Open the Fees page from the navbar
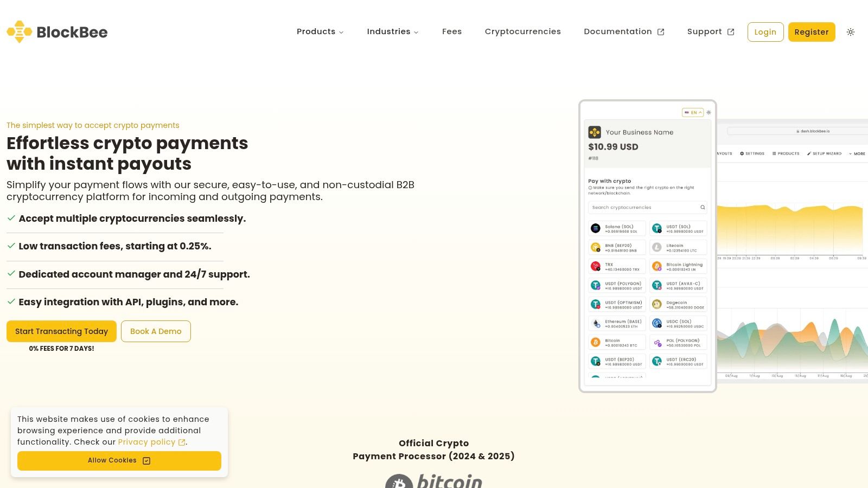 pos(452,31)
